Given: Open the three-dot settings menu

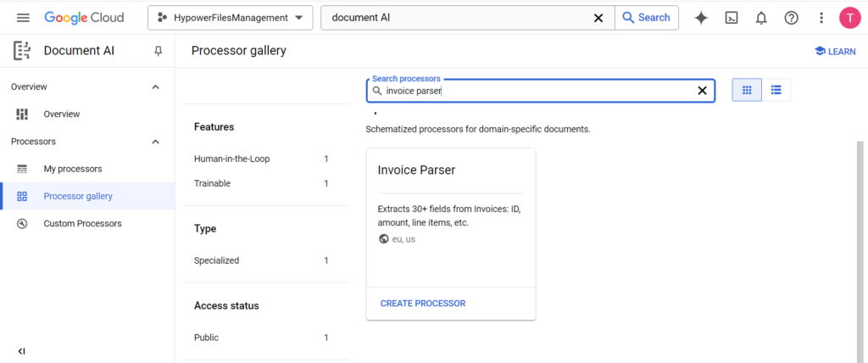Looking at the screenshot, I should pyautogui.click(x=821, y=18).
